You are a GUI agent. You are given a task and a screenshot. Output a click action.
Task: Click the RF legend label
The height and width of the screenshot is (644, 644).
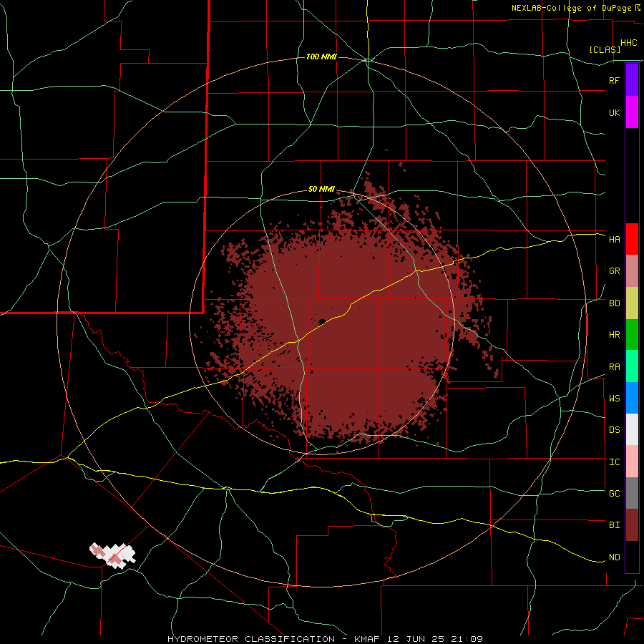pyautogui.click(x=614, y=80)
